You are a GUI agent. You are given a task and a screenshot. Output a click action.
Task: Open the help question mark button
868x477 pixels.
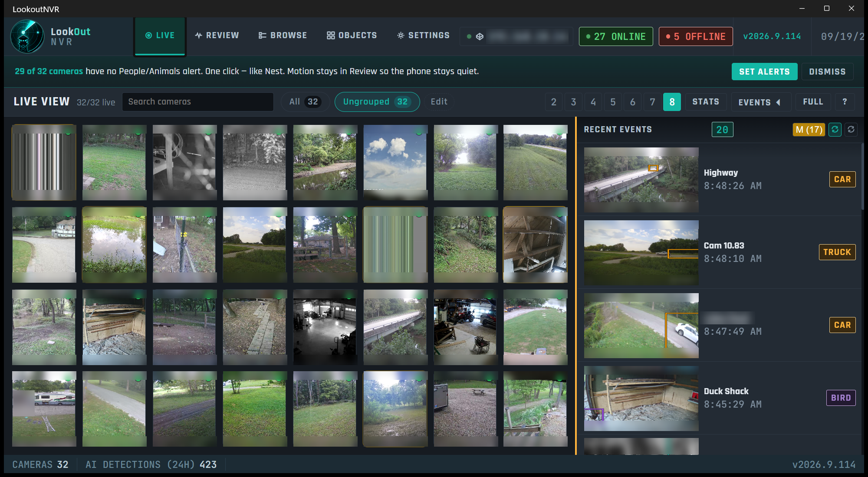[845, 102]
